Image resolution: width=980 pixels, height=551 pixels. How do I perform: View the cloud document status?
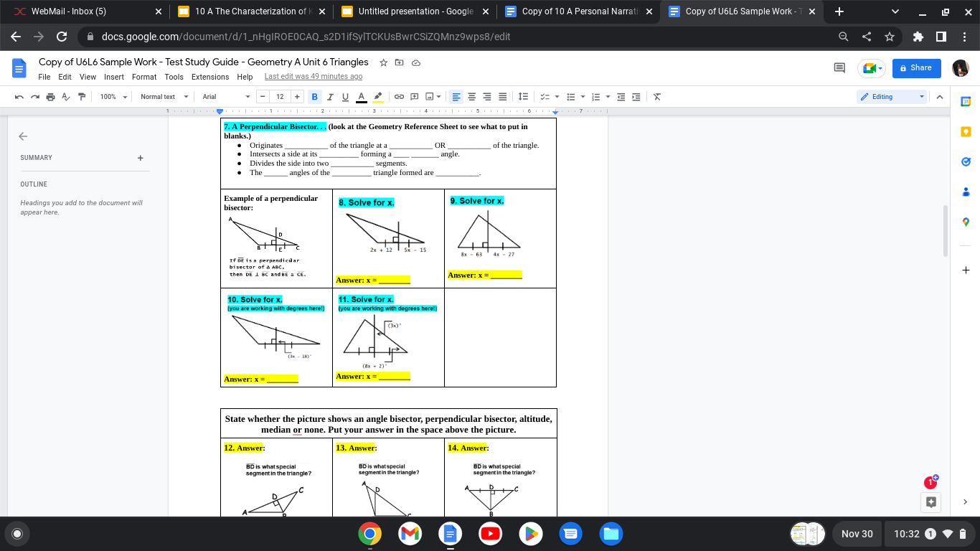point(415,62)
